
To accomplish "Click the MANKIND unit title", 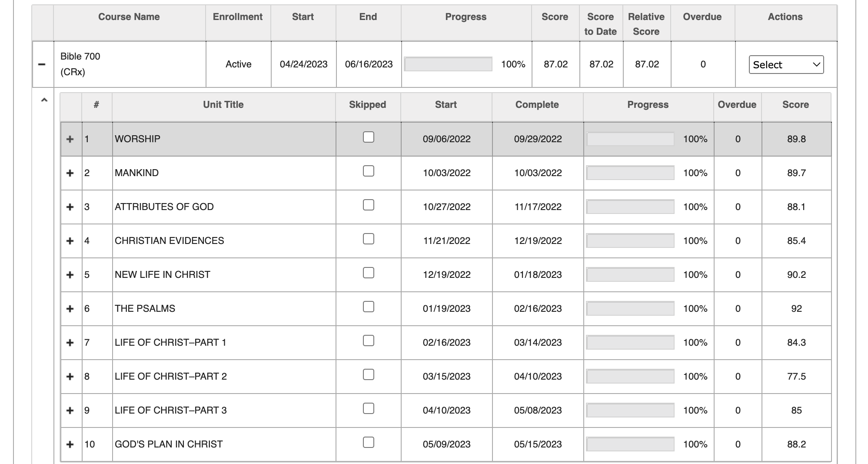I will (136, 173).
